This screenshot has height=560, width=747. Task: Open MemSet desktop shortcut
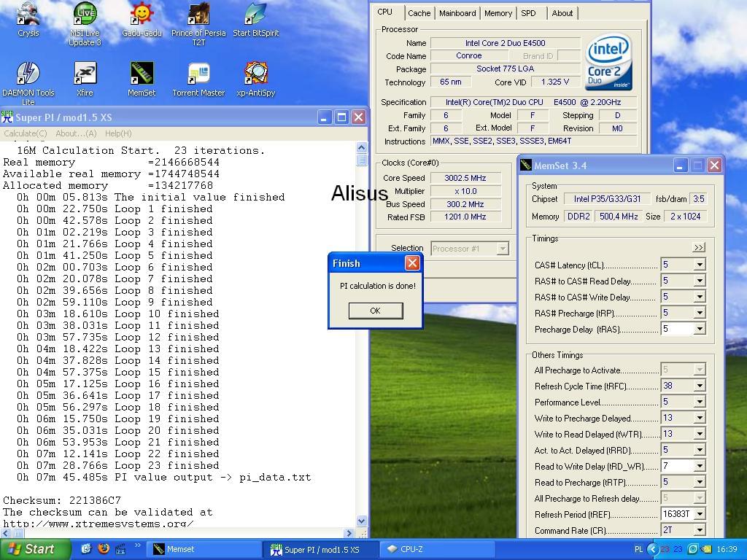pyautogui.click(x=142, y=79)
